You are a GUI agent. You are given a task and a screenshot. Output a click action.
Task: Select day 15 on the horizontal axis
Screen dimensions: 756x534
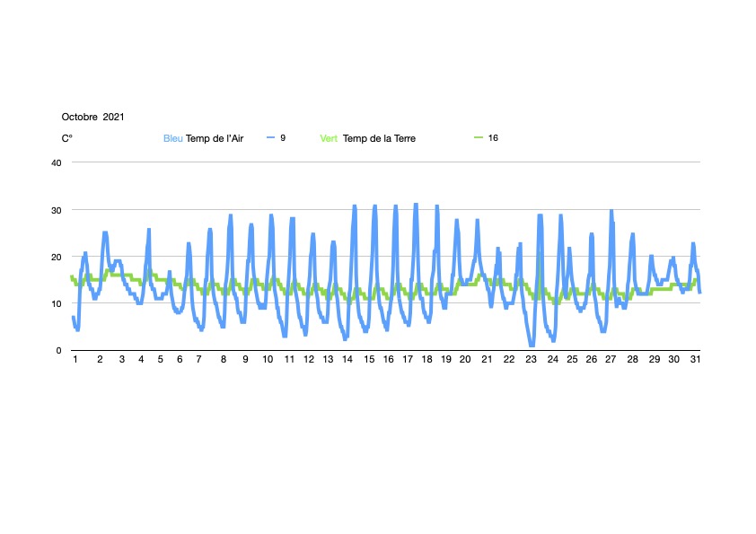pyautogui.click(x=368, y=360)
